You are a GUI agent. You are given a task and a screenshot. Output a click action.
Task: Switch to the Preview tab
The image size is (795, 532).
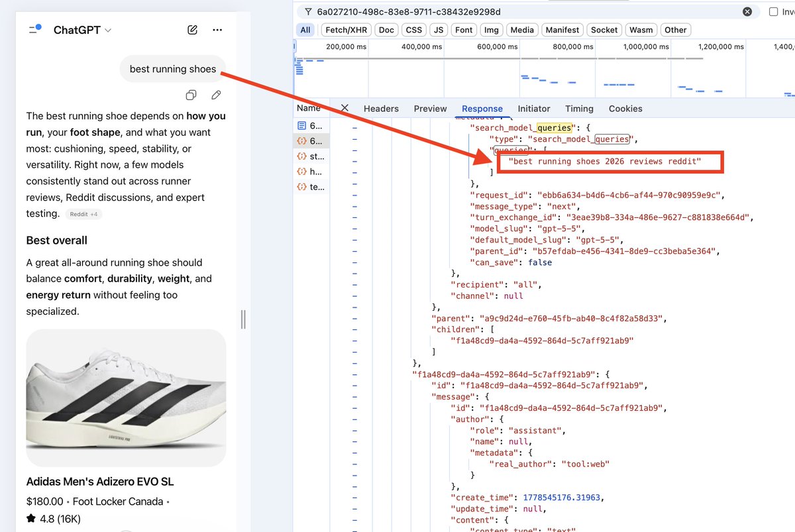pyautogui.click(x=431, y=109)
